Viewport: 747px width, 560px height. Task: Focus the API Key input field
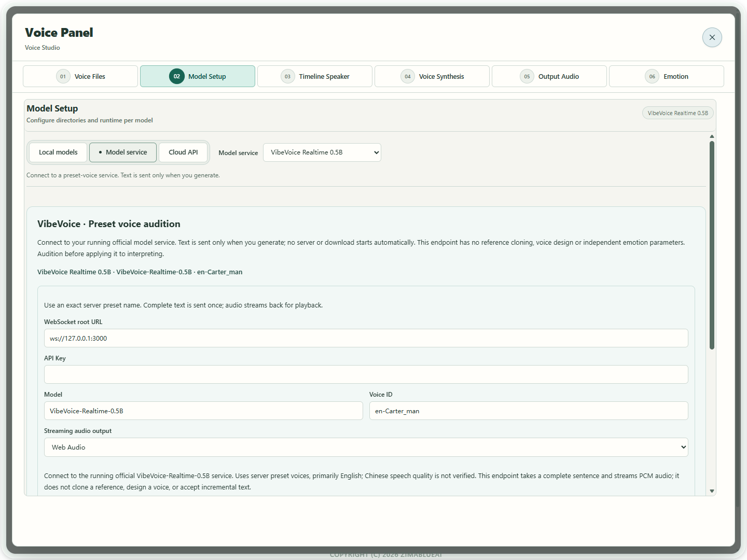pos(366,374)
